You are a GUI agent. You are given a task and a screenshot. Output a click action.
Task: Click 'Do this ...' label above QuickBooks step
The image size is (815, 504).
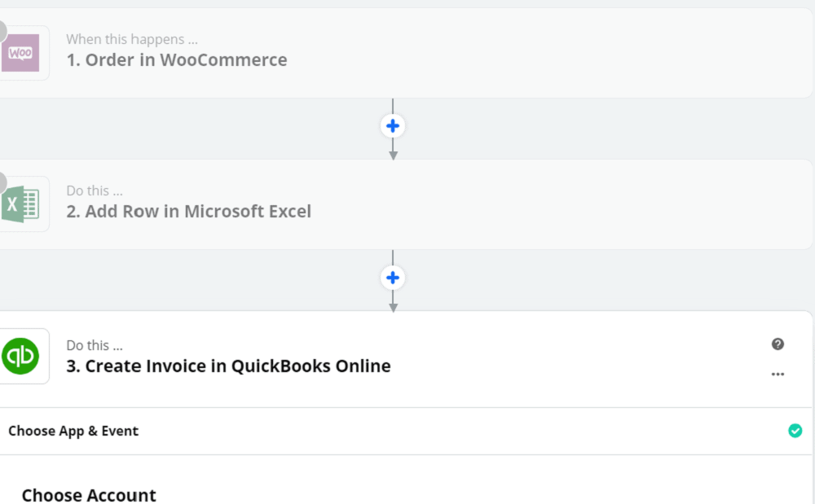pos(95,346)
